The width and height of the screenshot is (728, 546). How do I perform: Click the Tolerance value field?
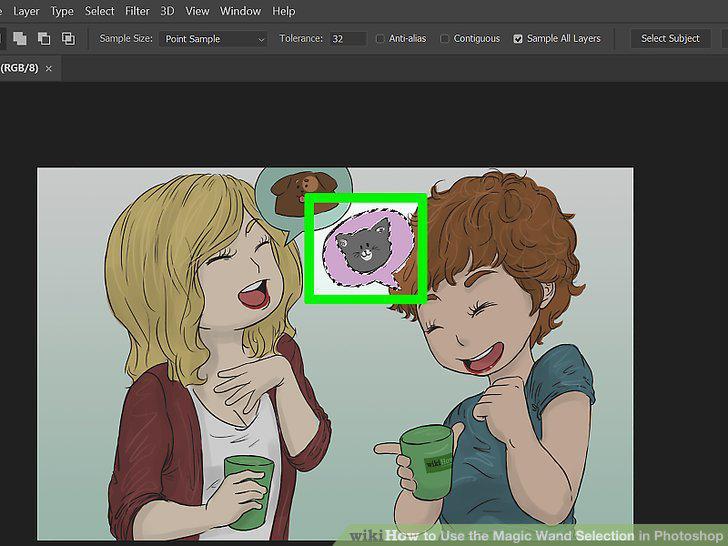click(x=348, y=39)
